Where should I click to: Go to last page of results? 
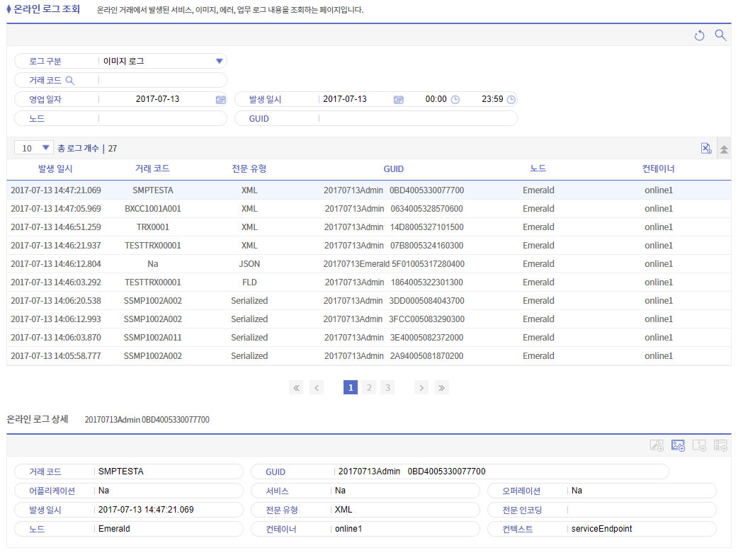click(442, 387)
